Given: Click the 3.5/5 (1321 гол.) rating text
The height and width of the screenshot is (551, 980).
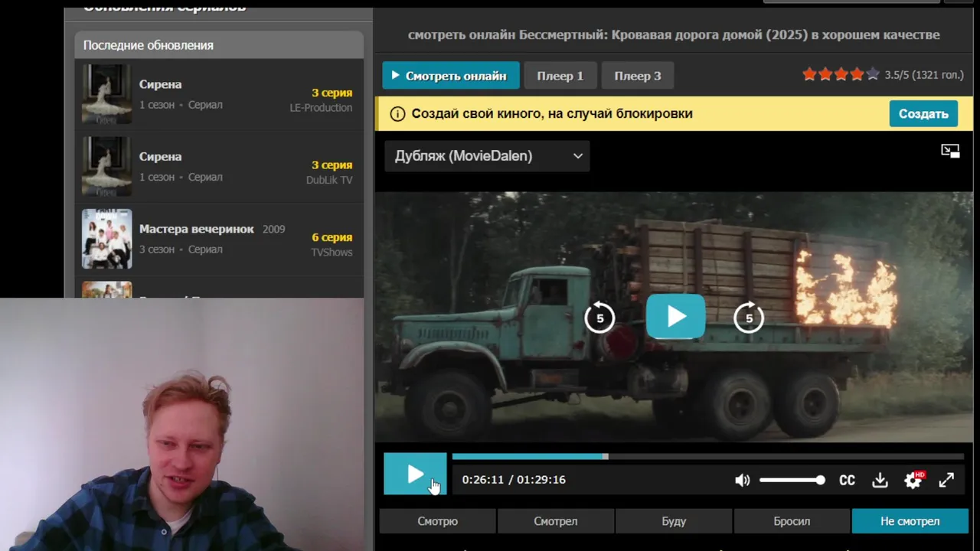Looking at the screenshot, I should (924, 75).
